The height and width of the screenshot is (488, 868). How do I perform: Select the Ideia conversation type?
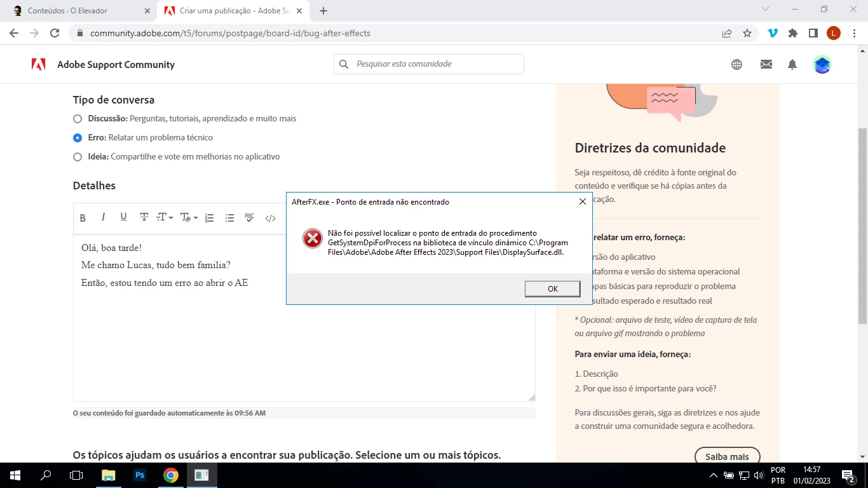pyautogui.click(x=78, y=157)
